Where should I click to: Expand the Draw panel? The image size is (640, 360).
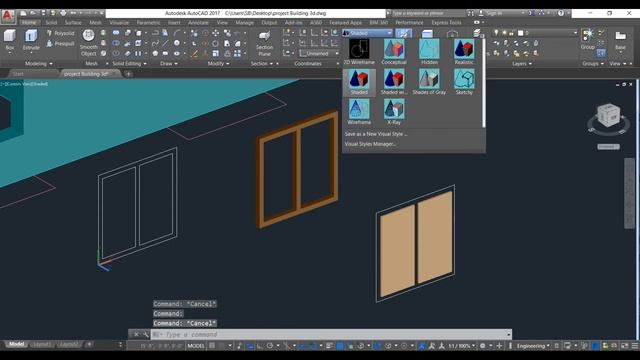tap(169, 64)
